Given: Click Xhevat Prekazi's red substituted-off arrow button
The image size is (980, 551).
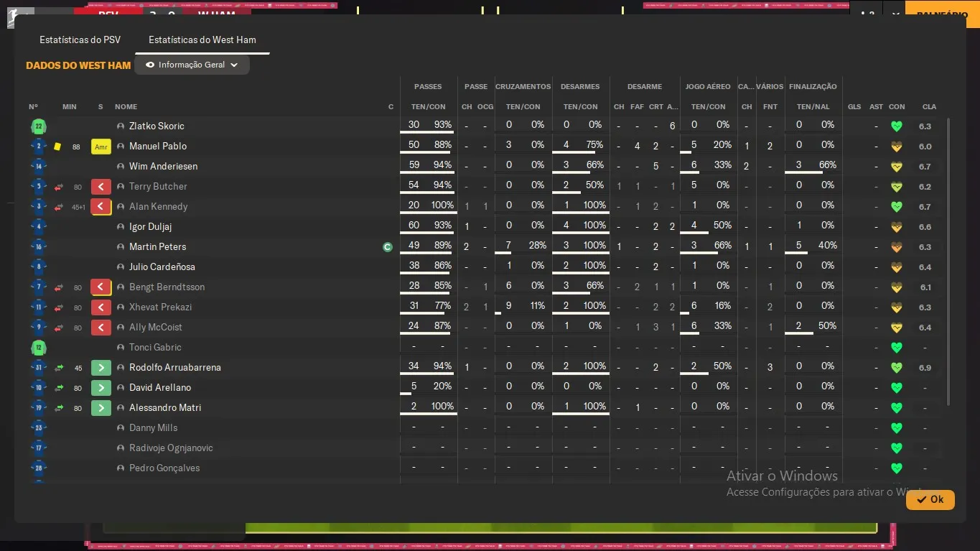Looking at the screenshot, I should 101,307.
